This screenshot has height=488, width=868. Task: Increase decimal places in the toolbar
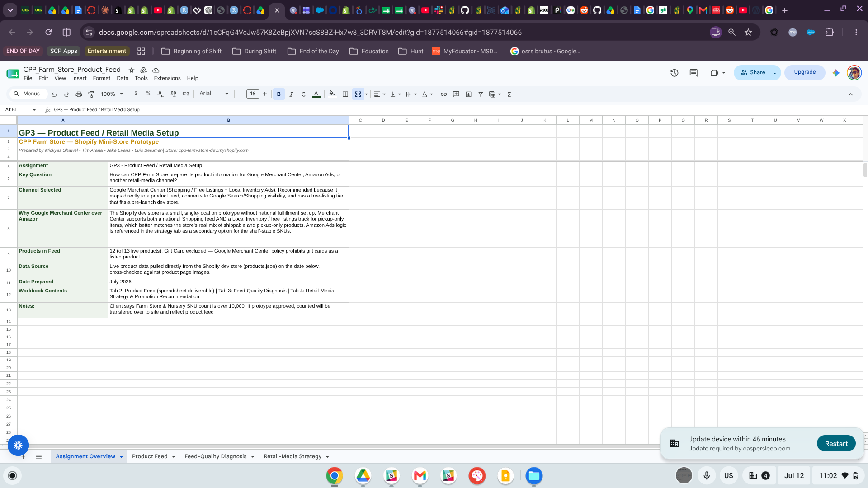coord(173,94)
